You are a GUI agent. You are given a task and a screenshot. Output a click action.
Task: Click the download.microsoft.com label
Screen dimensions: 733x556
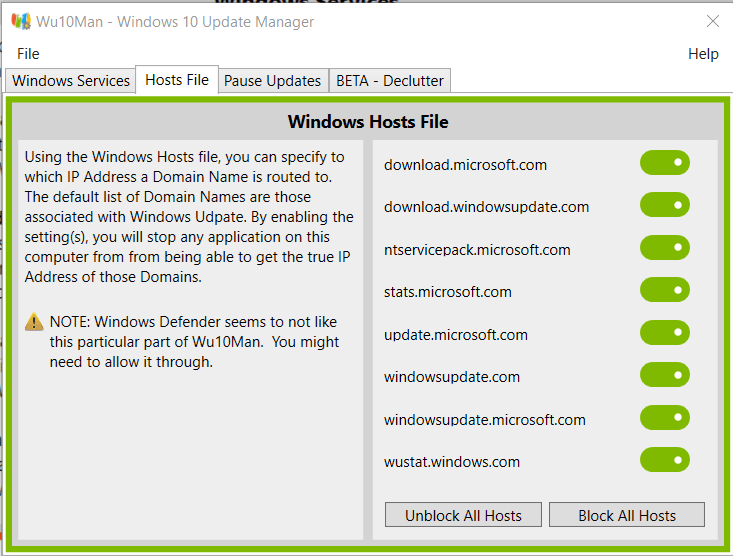pos(465,165)
